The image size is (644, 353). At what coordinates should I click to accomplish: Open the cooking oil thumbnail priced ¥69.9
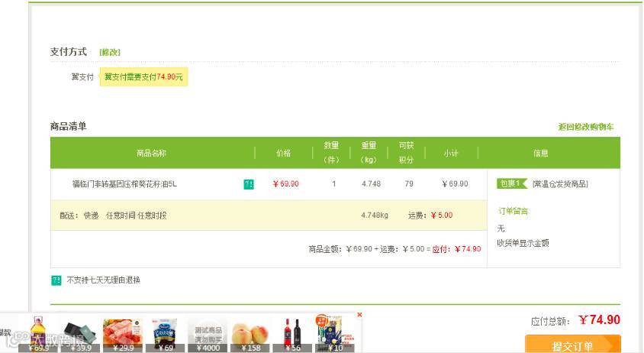[38, 334]
